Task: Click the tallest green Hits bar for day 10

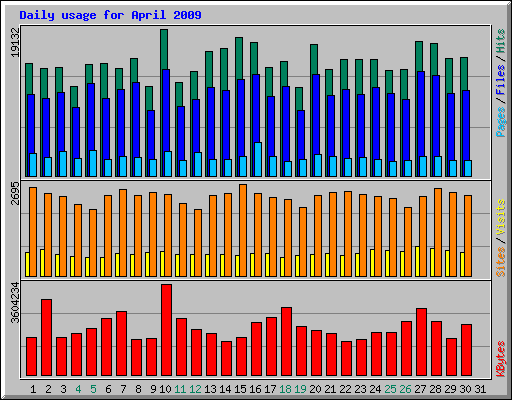Action: point(164,49)
